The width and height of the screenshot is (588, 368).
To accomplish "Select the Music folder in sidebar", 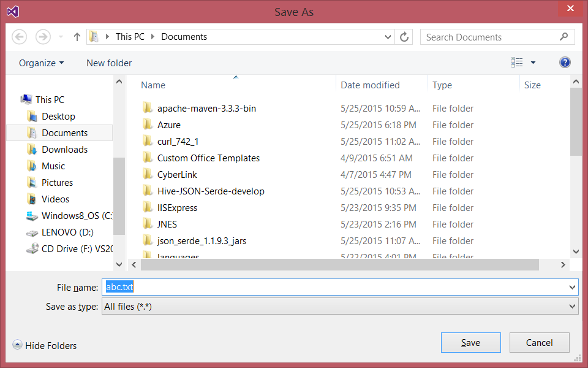I will pyautogui.click(x=54, y=166).
